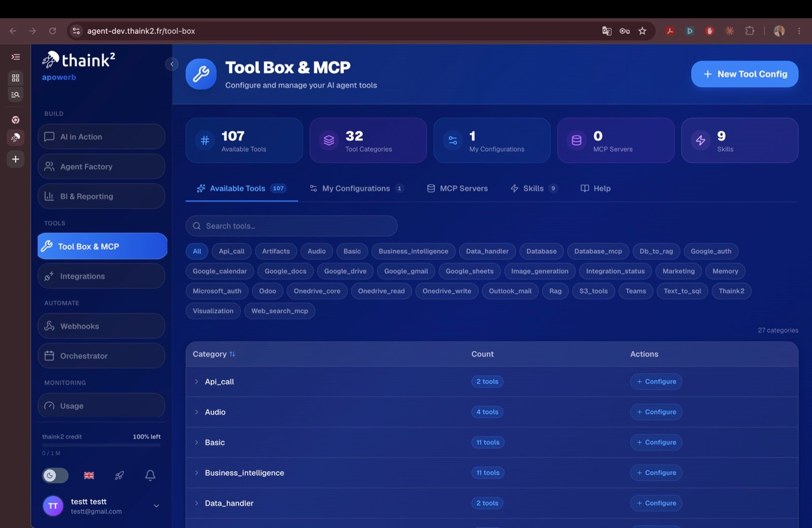The width and height of the screenshot is (812, 528).
Task: Switch to the My Configurations tab
Action: click(356, 188)
